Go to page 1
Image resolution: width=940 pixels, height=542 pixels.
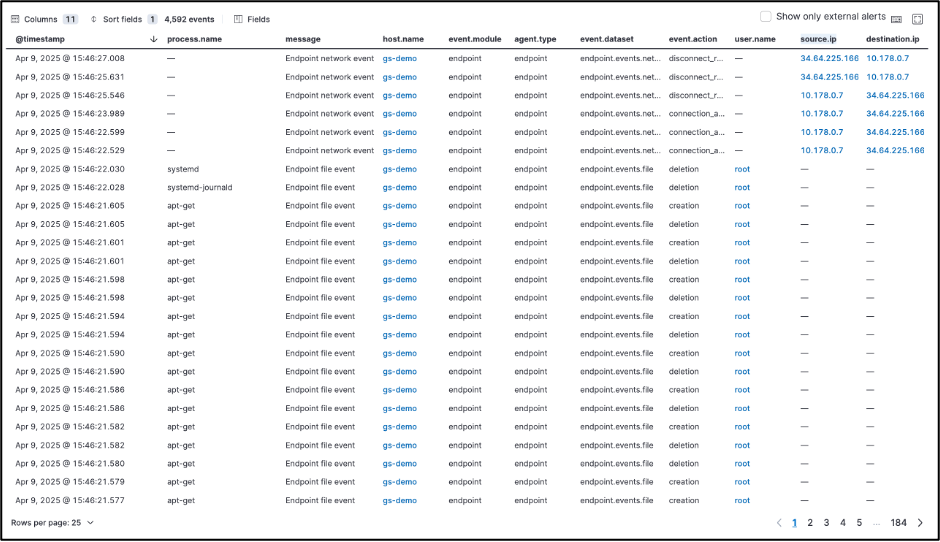click(794, 523)
